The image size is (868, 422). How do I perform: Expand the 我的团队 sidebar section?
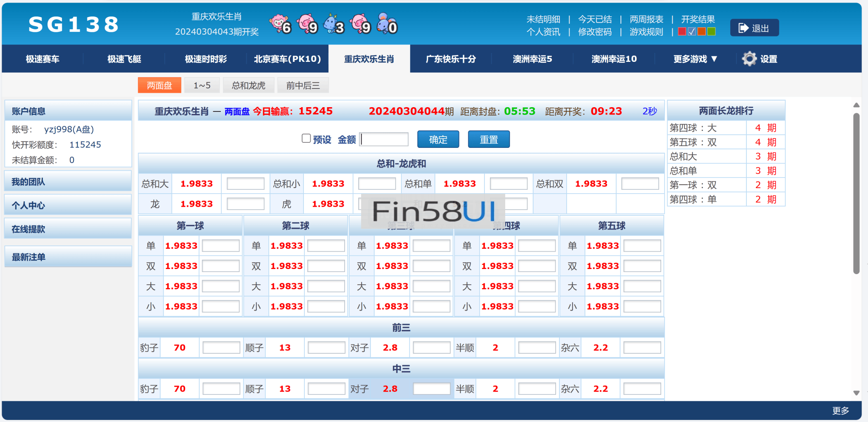coord(68,182)
